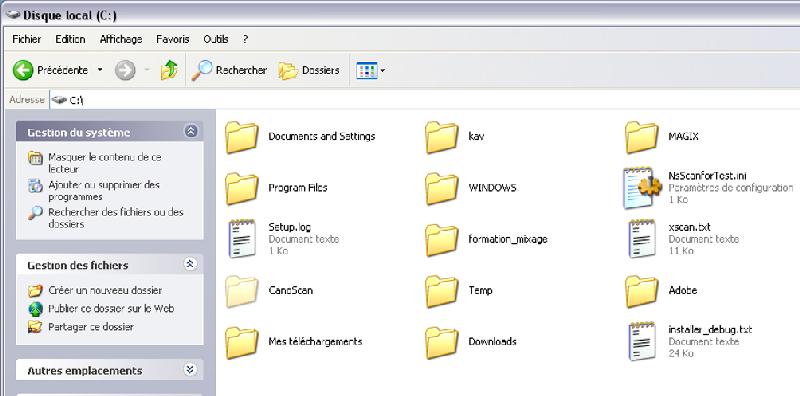Collapse the Gestion des fichiers panel
Image resolution: width=800 pixels, height=396 pixels.
point(190,264)
